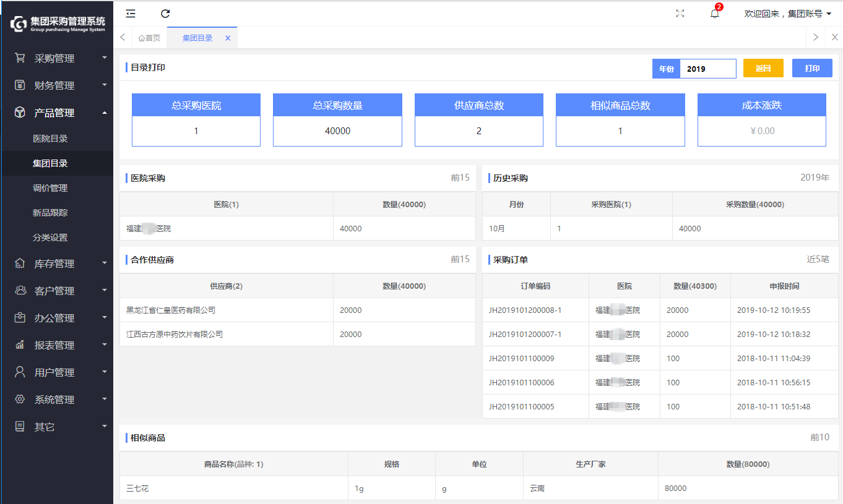
Task: Click supplier 黑龙江省仁皇医药有限公司
Action: point(171,310)
